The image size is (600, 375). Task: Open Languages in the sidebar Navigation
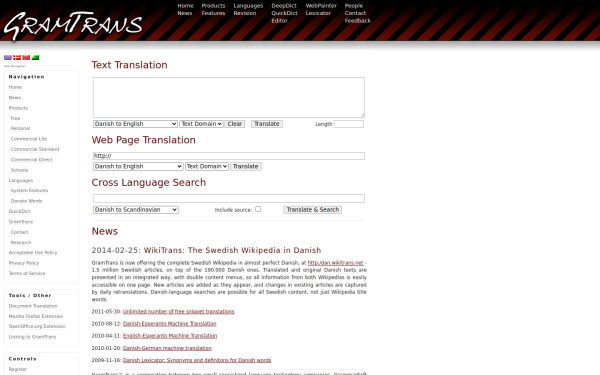click(21, 180)
